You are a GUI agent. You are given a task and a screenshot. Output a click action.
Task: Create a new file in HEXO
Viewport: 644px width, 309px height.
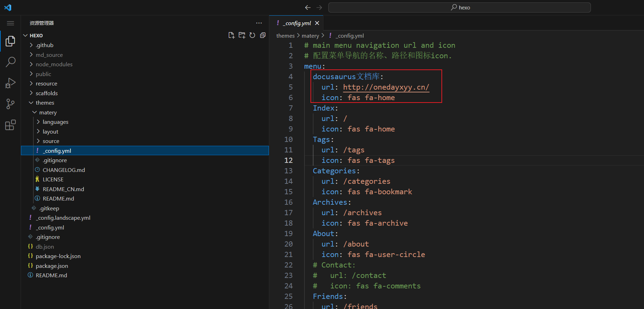click(x=231, y=35)
